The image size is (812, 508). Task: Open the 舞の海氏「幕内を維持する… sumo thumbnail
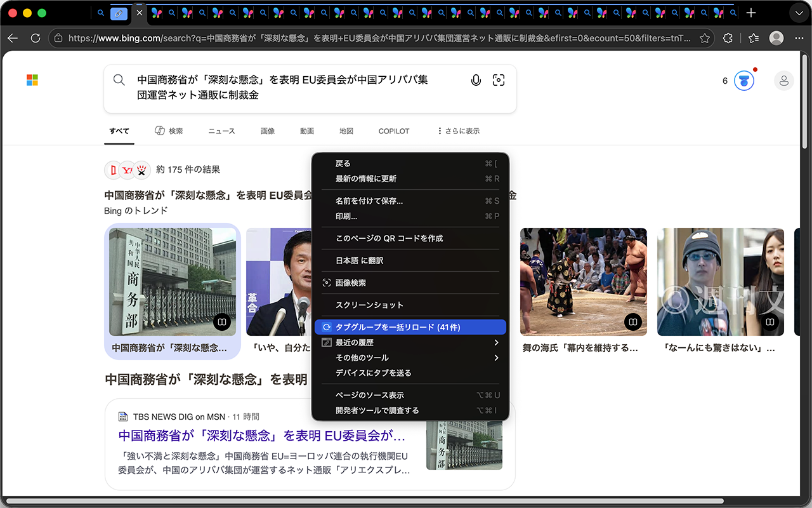[584, 282]
